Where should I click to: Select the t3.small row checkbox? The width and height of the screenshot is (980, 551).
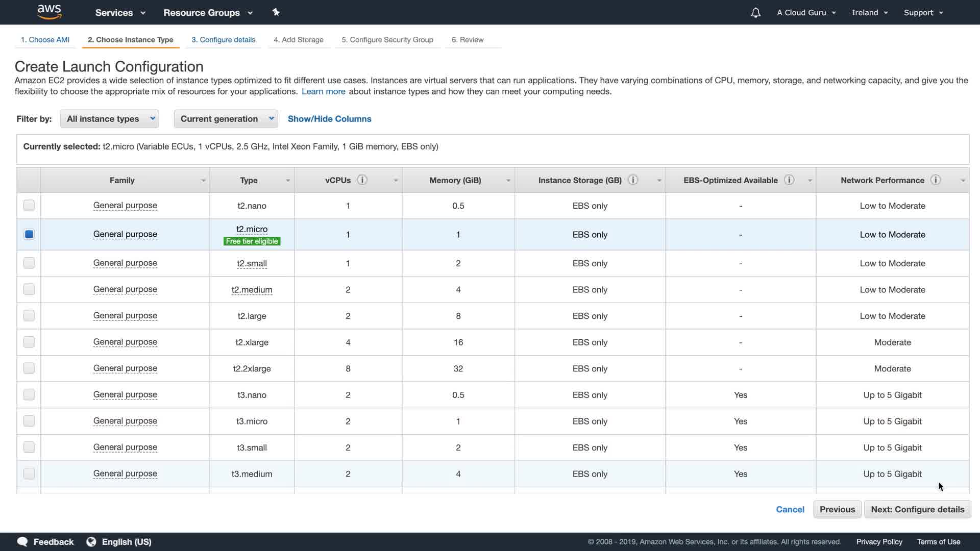click(x=29, y=447)
